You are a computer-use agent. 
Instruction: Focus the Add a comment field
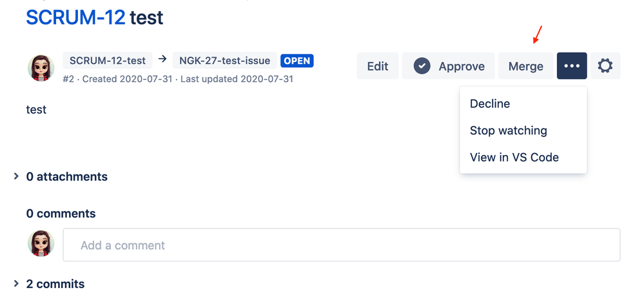tap(341, 245)
